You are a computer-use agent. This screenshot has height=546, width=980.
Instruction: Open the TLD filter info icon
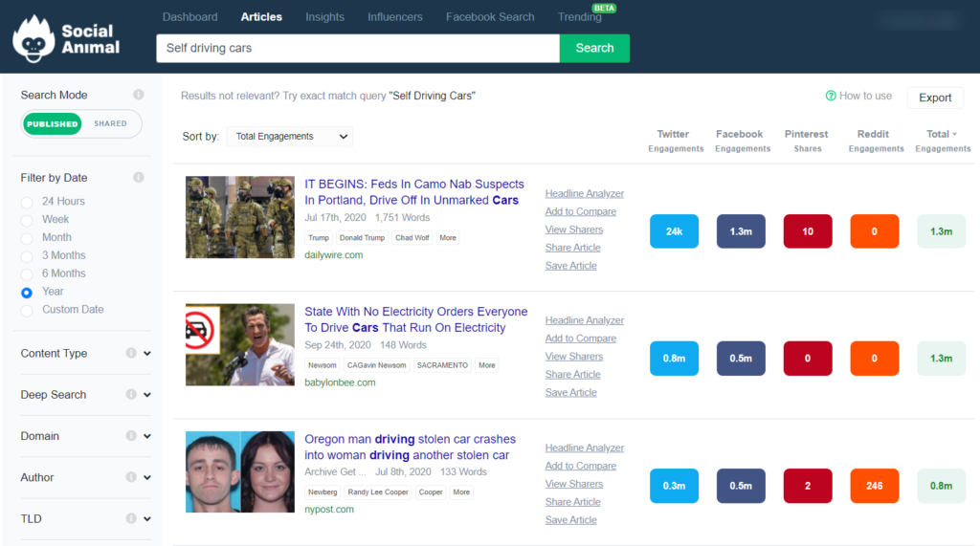pyautogui.click(x=130, y=518)
